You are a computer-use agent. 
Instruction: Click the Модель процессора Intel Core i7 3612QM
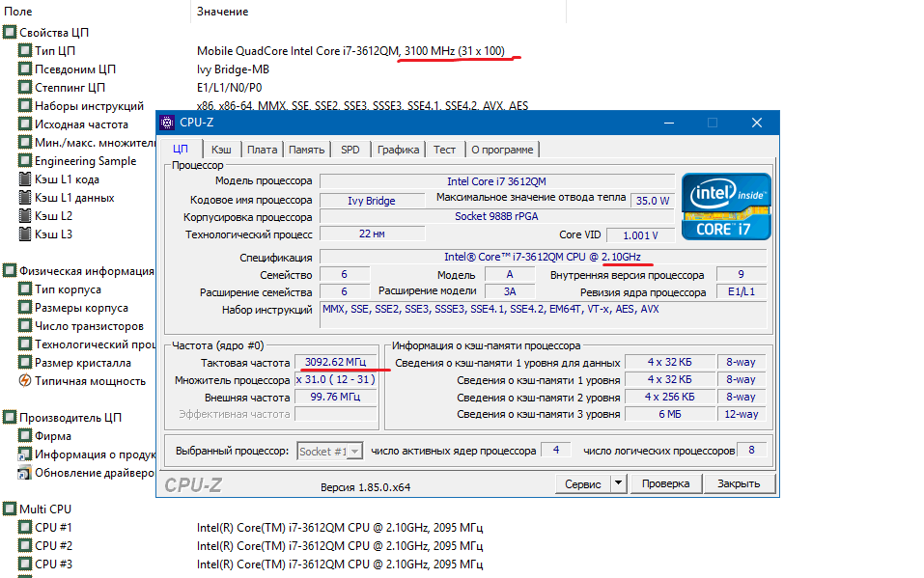(x=497, y=181)
